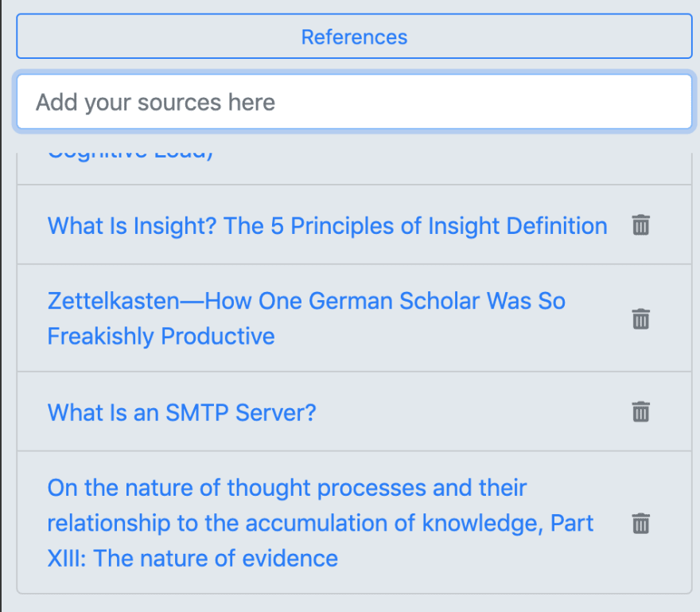Toggle the References panel section

click(354, 36)
